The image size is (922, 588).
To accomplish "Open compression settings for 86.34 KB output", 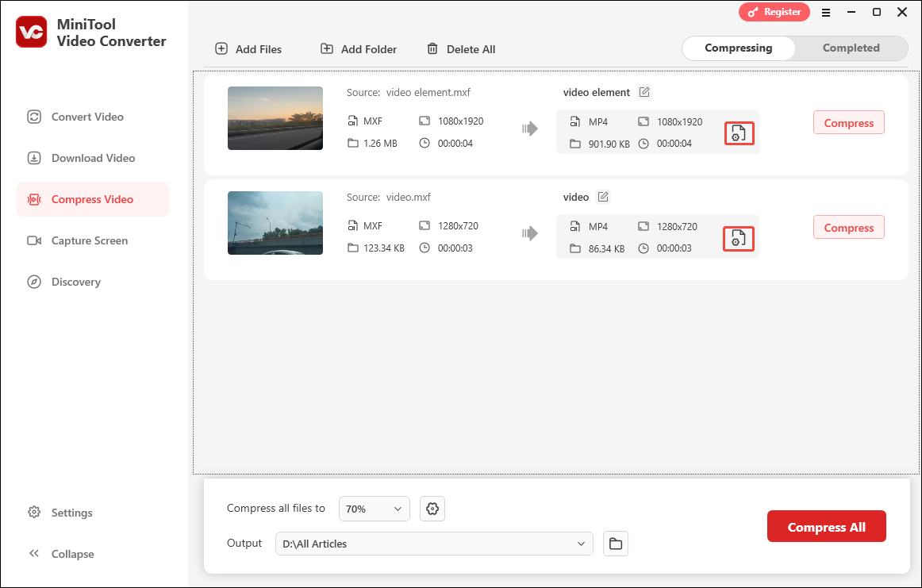I will tap(739, 238).
